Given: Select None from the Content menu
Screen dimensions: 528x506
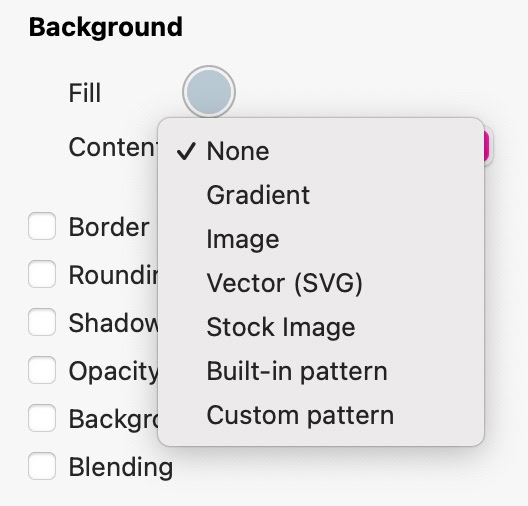Looking at the screenshot, I should click(x=321, y=151).
